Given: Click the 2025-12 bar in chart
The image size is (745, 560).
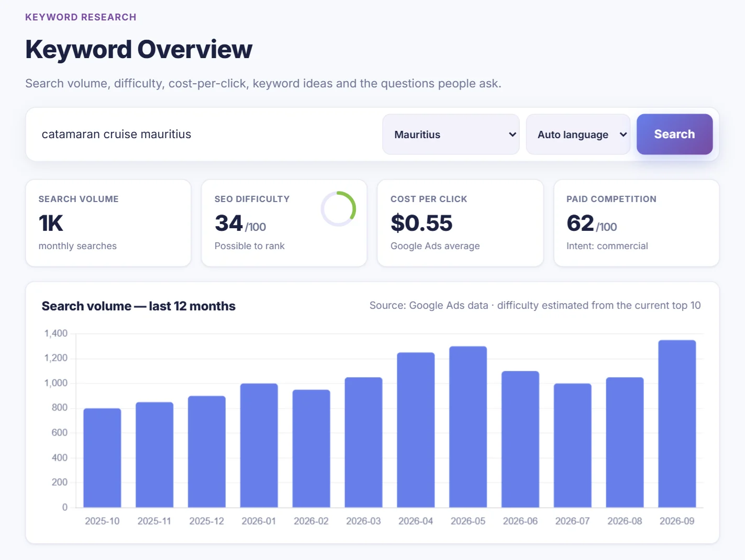Looking at the screenshot, I should click(207, 452).
